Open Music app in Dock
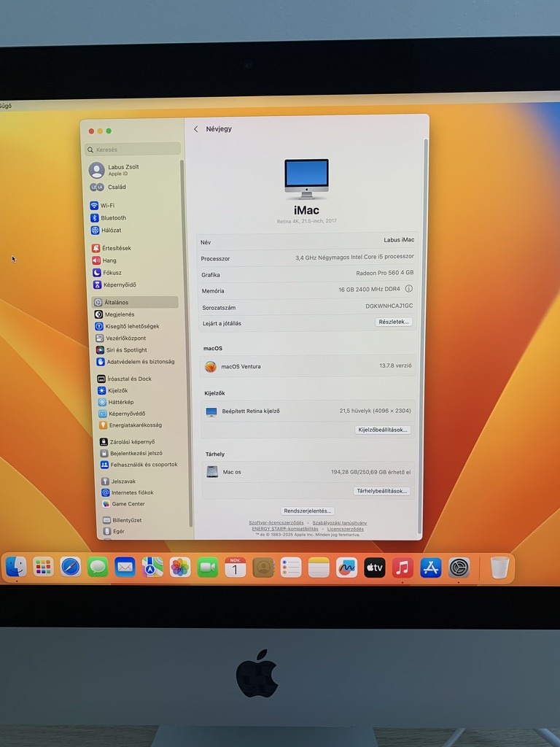The height and width of the screenshot is (747, 560). click(402, 568)
